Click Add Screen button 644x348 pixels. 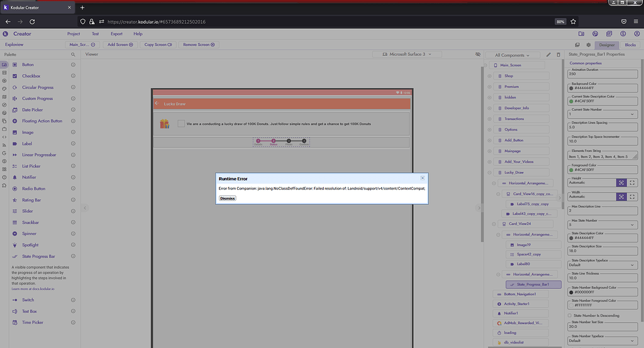pos(120,45)
